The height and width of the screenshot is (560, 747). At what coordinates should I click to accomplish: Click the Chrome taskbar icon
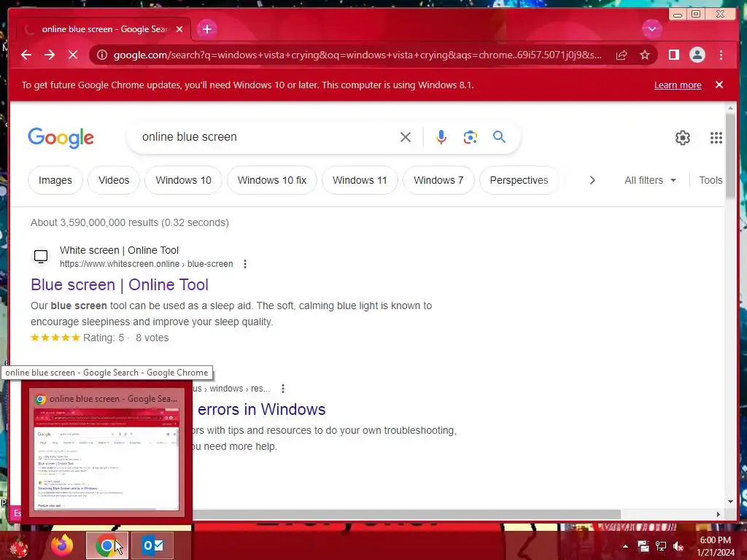tap(107, 545)
